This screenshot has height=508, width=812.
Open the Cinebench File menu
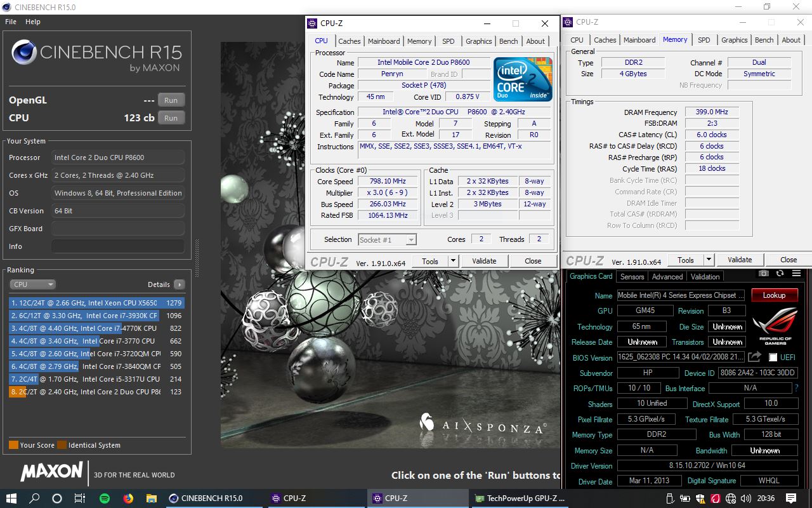point(11,22)
